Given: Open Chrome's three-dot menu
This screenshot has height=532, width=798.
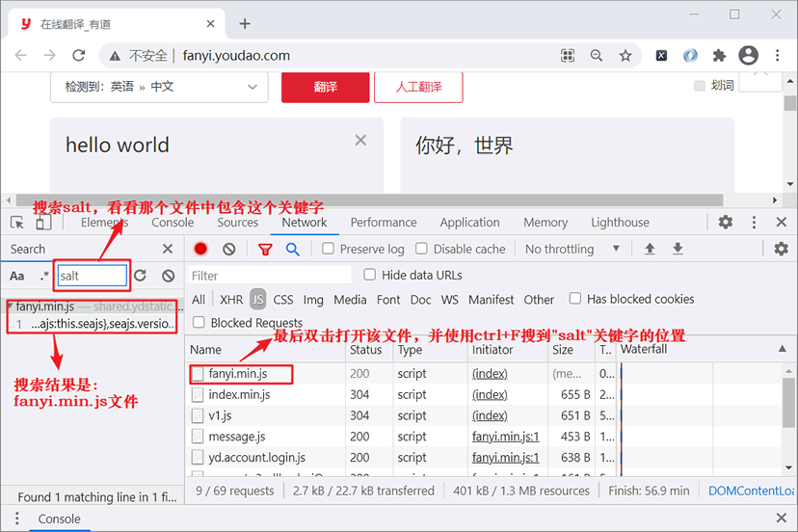Looking at the screenshot, I should (x=777, y=56).
